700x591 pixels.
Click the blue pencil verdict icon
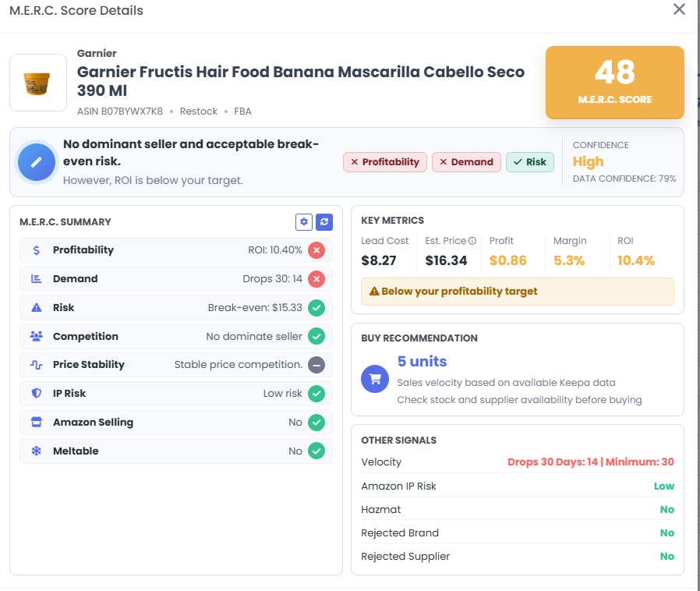pos(37,162)
